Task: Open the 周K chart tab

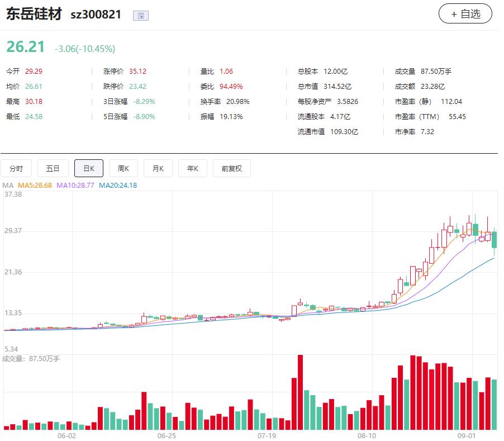Action: pos(123,168)
